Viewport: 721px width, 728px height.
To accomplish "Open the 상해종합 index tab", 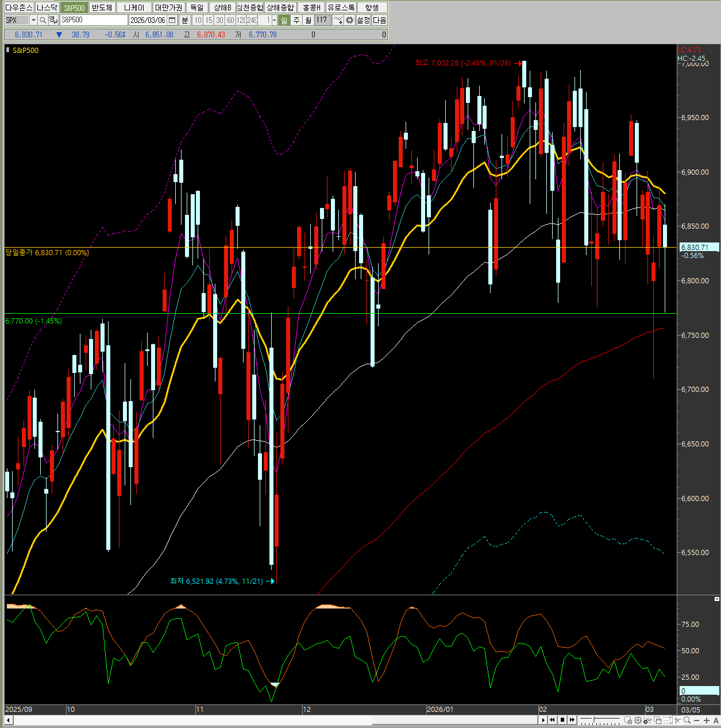I will click(280, 7).
